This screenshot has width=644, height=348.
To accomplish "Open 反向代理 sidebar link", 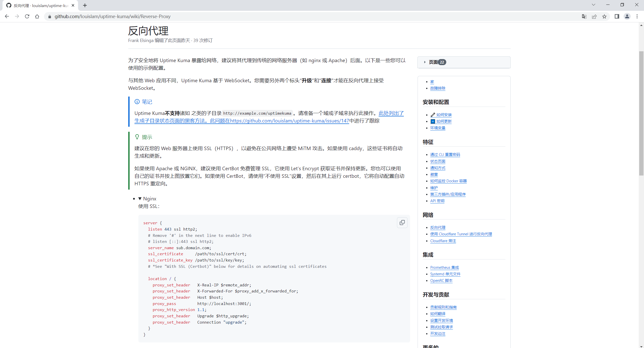I will (x=437, y=228).
